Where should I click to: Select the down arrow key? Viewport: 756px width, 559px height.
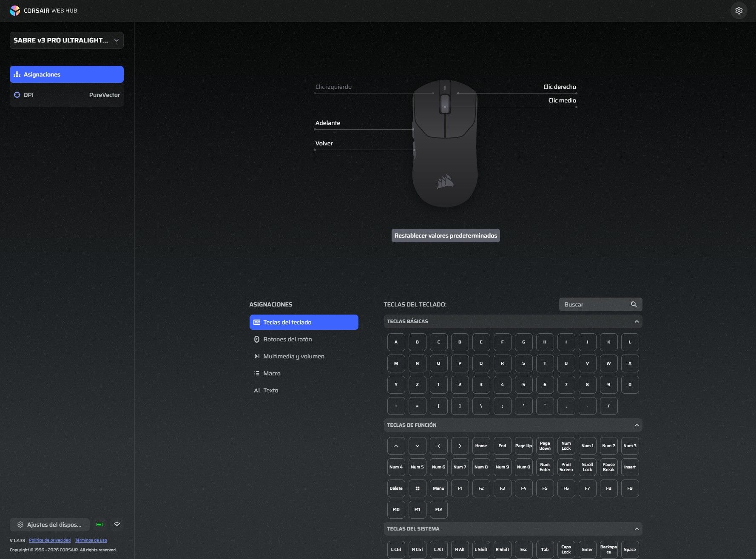pyautogui.click(x=417, y=446)
